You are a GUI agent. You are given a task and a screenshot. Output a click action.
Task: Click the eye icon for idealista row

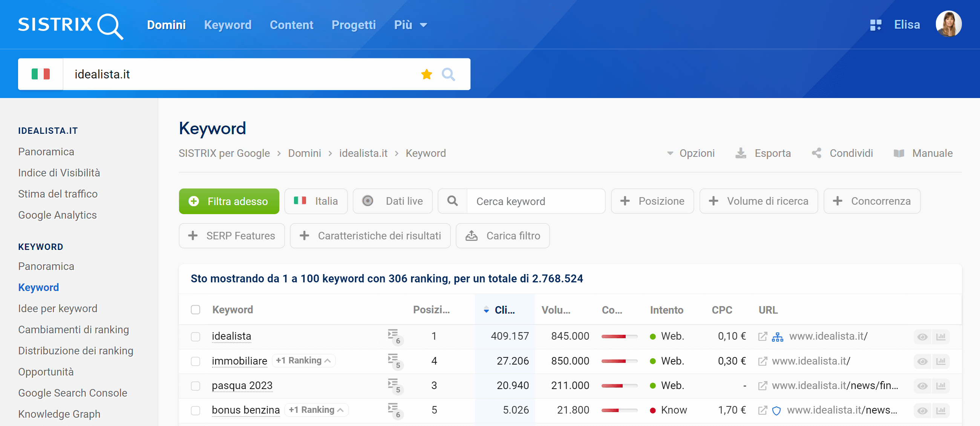click(x=922, y=337)
